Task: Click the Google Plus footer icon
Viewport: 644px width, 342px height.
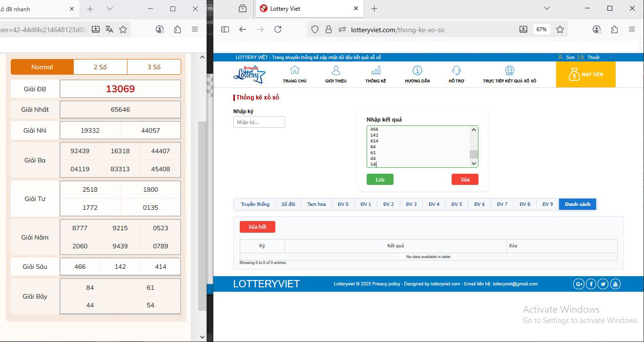Action: click(x=579, y=284)
